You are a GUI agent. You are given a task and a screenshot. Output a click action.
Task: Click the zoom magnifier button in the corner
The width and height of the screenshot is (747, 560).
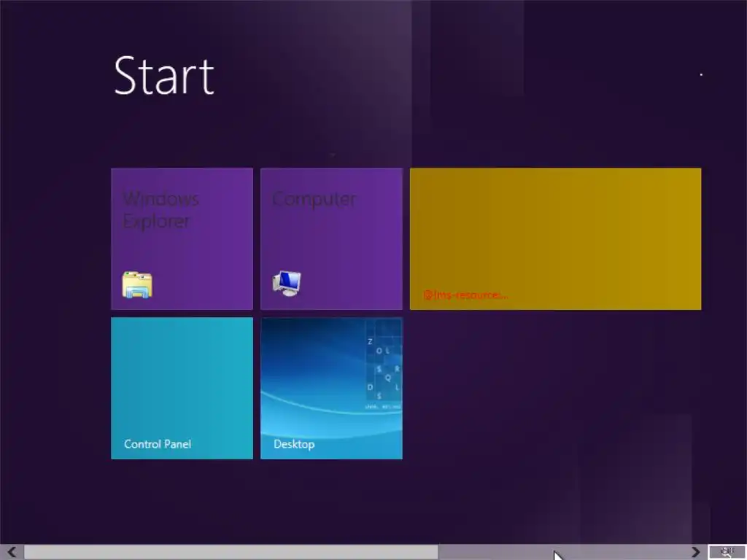point(727,552)
